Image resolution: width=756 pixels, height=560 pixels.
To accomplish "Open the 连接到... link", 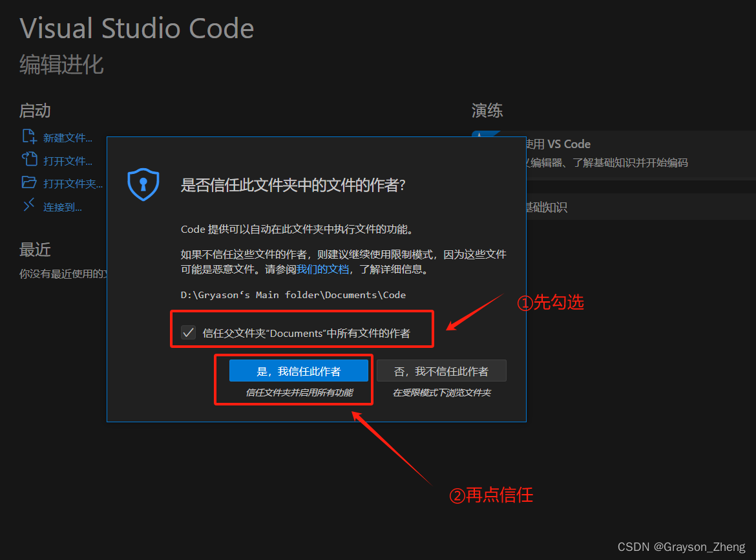I will point(63,208).
